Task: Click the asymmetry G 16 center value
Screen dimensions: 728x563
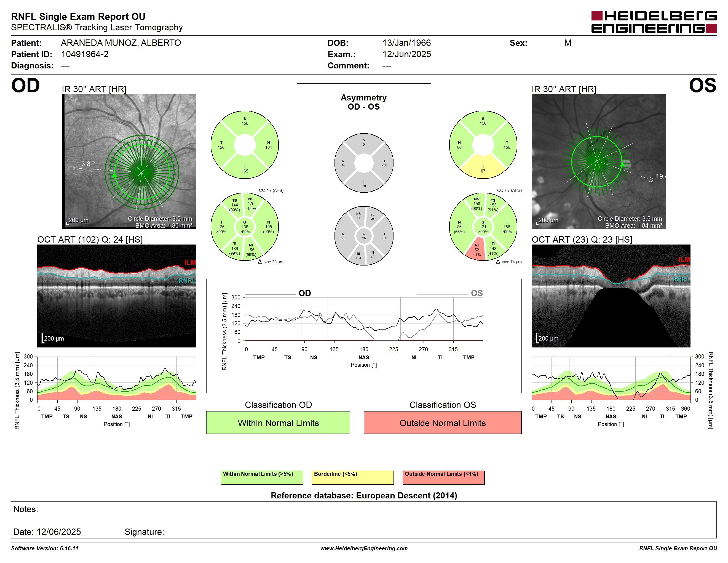Action: click(x=364, y=236)
